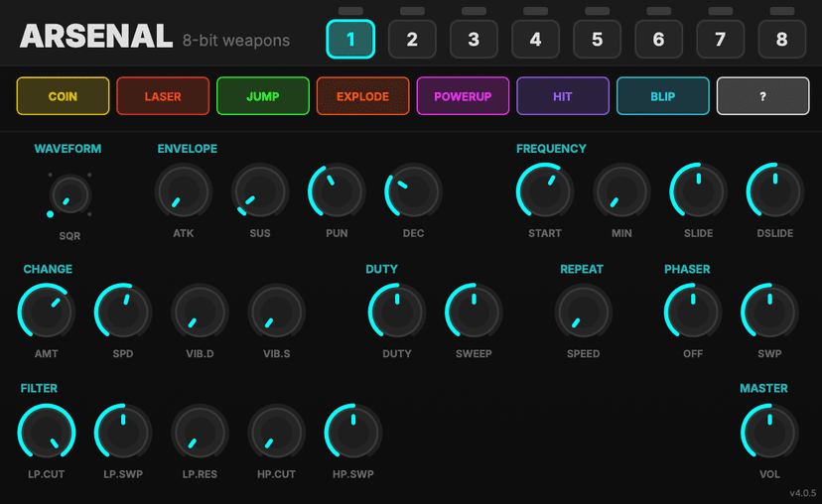Click the master VOL knob
Screen dimensions: 822x504
[769, 433]
